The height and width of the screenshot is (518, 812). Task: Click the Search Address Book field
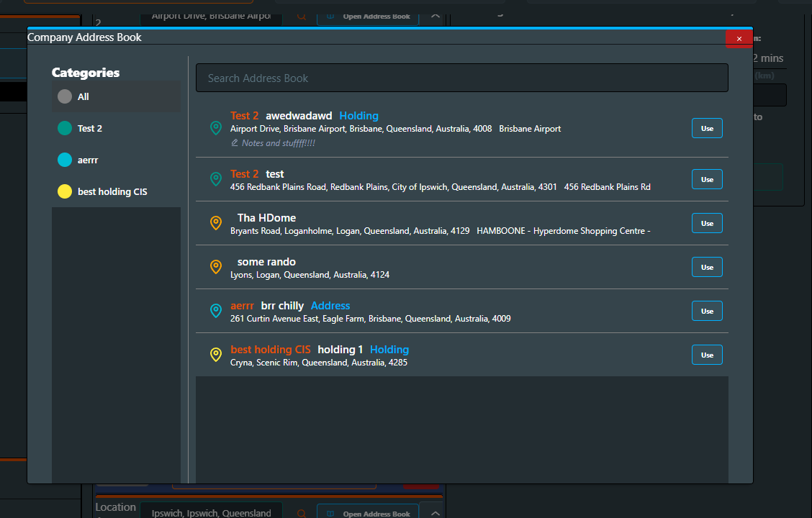[461, 78]
